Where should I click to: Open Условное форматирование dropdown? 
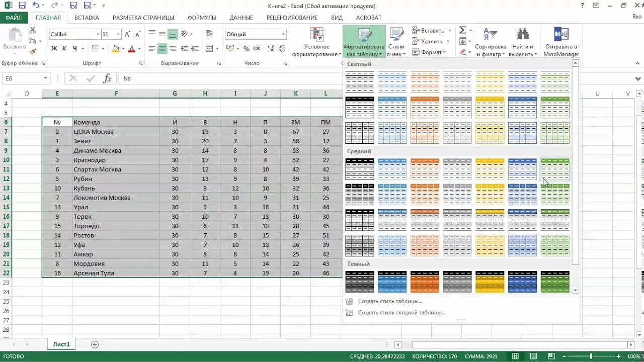click(x=316, y=42)
